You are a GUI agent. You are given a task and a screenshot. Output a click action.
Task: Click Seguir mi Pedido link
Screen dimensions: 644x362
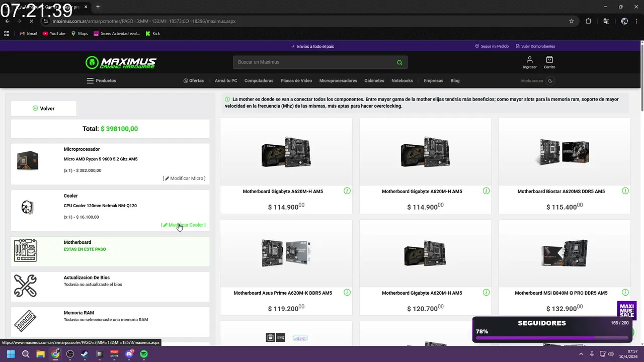[492, 46]
